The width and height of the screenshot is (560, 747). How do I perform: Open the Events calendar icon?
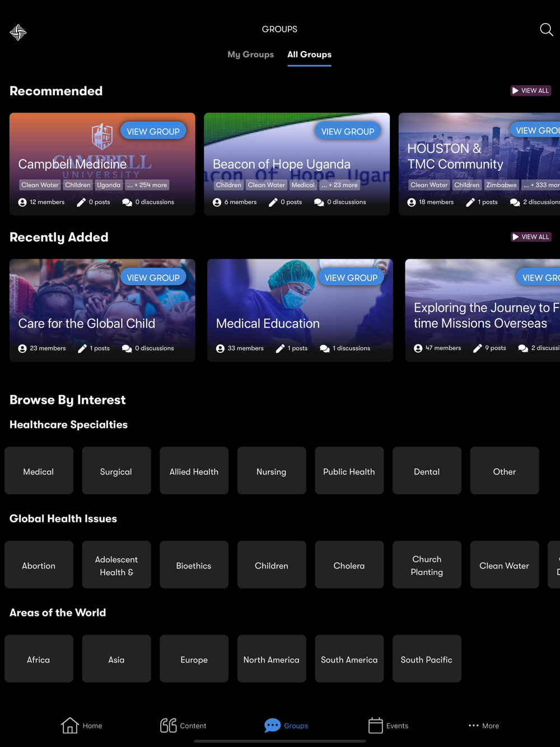click(x=375, y=725)
